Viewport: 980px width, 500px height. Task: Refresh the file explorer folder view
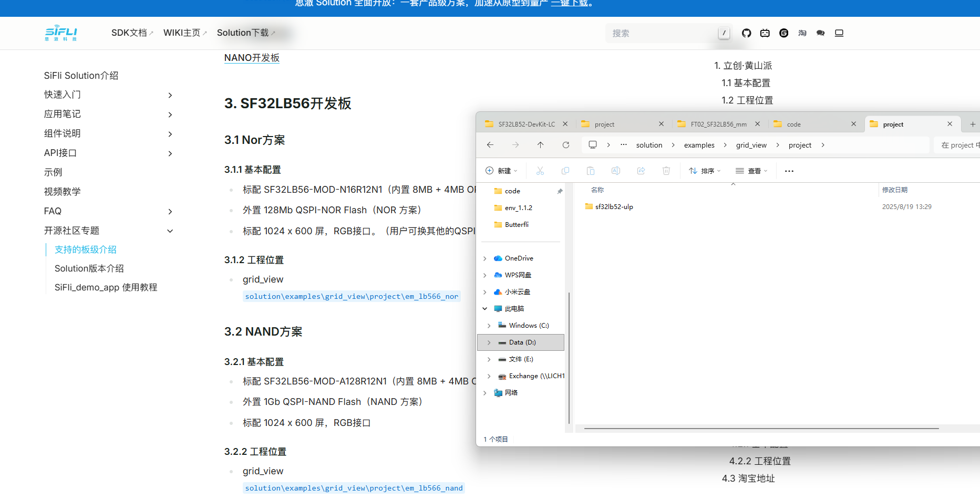(x=565, y=145)
